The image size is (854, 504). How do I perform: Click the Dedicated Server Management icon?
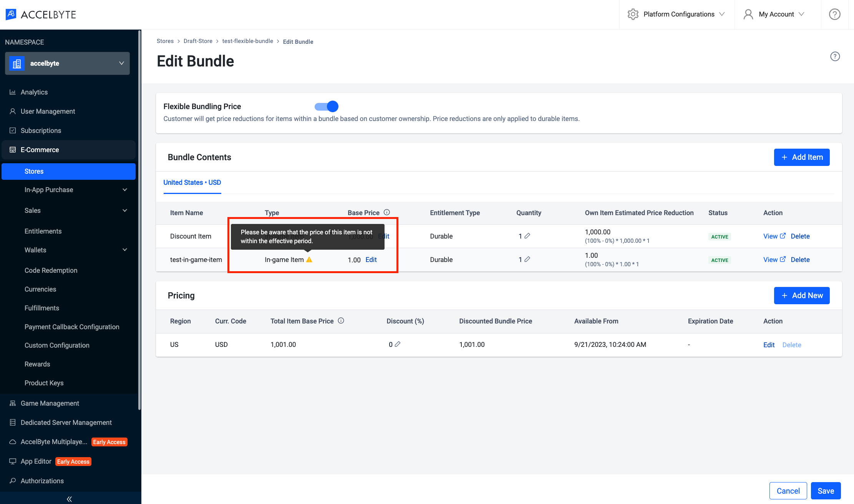pyautogui.click(x=13, y=422)
